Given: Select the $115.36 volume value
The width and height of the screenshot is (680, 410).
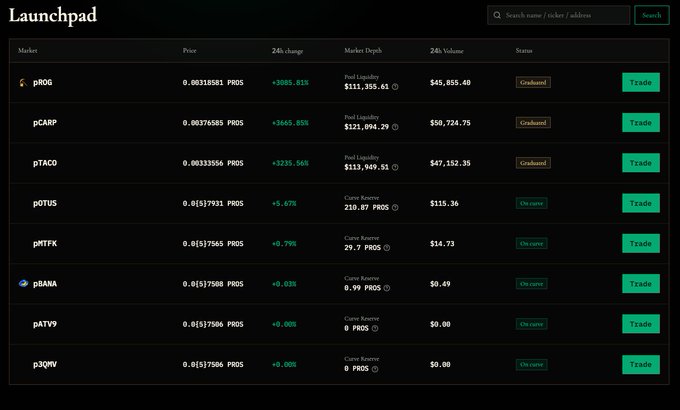Looking at the screenshot, I should click(444, 203).
